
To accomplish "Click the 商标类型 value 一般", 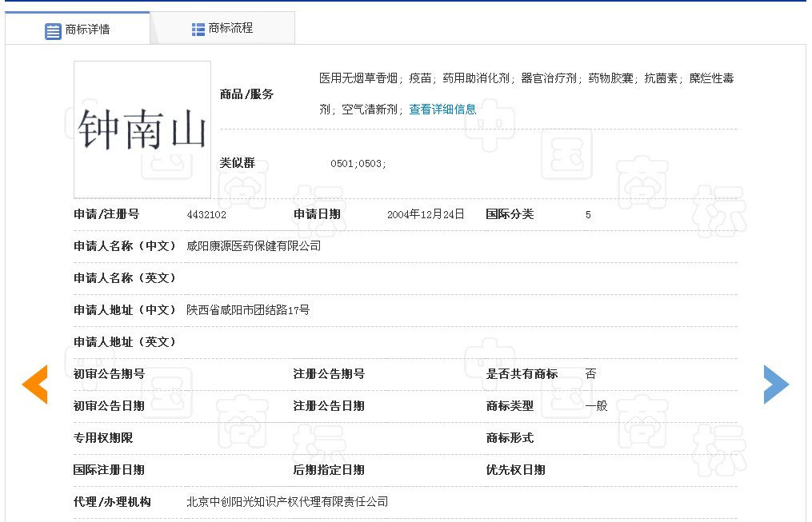I will point(596,406).
